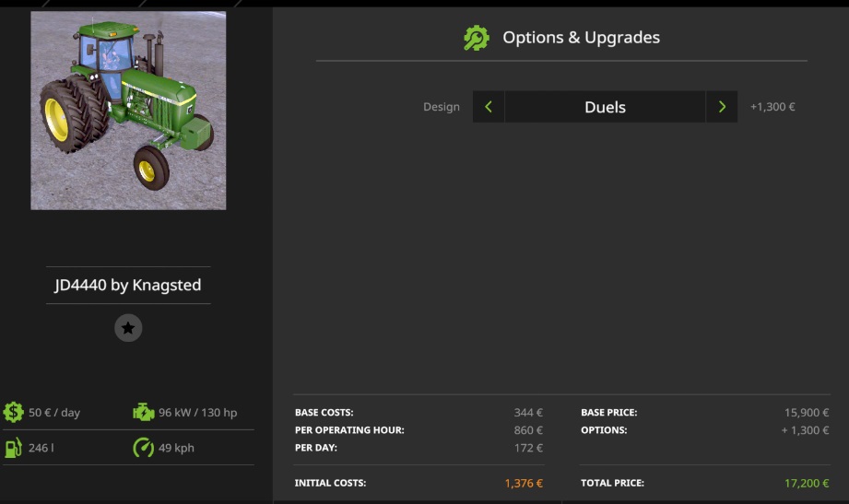Click the Options & Upgrades heading
The width and height of the screenshot is (849, 504).
coord(581,38)
